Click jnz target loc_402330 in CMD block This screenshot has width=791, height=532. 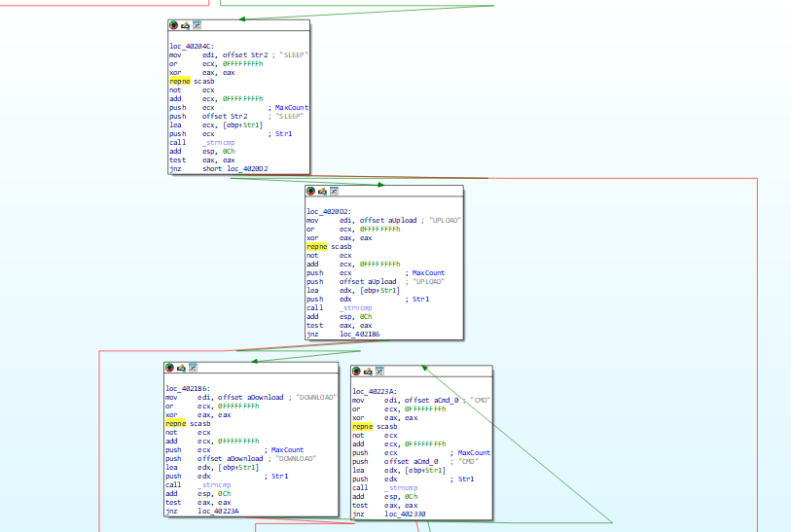coord(405,514)
